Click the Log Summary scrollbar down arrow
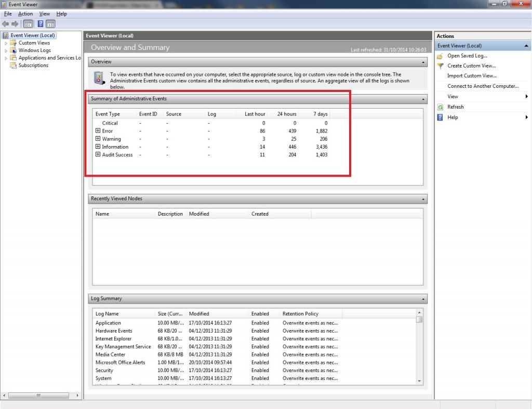The height and width of the screenshot is (409, 532). tap(419, 381)
